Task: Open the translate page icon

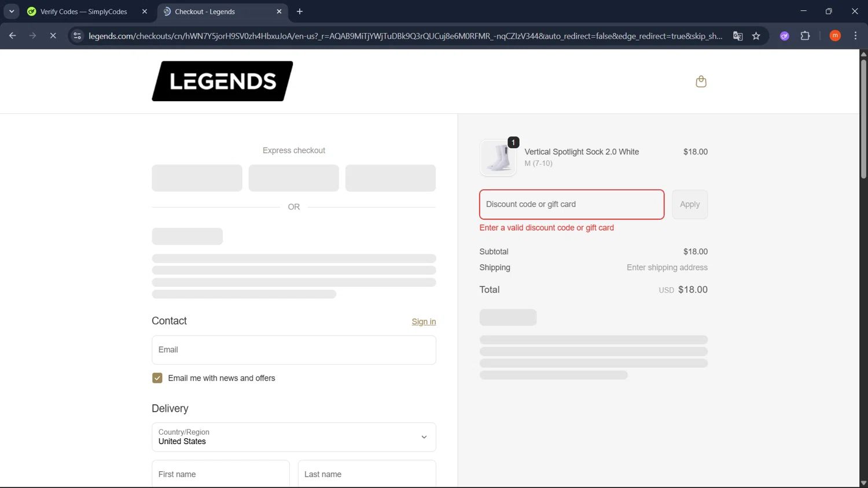Action: tap(738, 36)
